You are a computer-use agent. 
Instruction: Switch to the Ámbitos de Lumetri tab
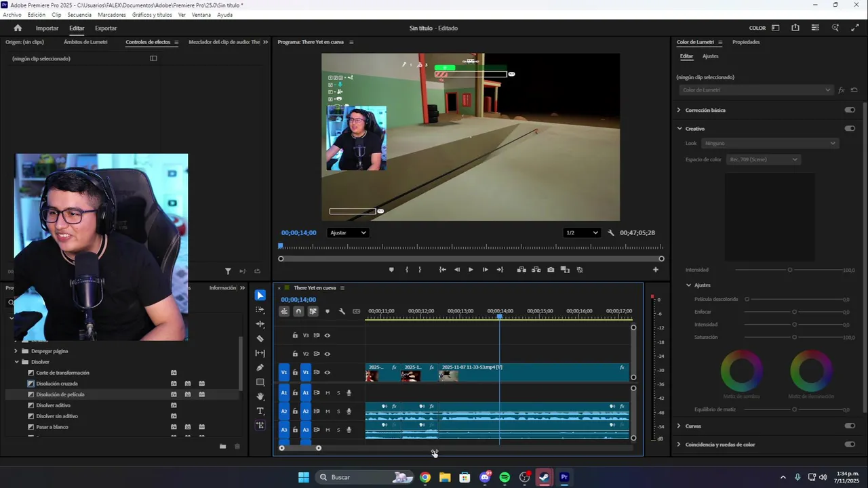85,42
